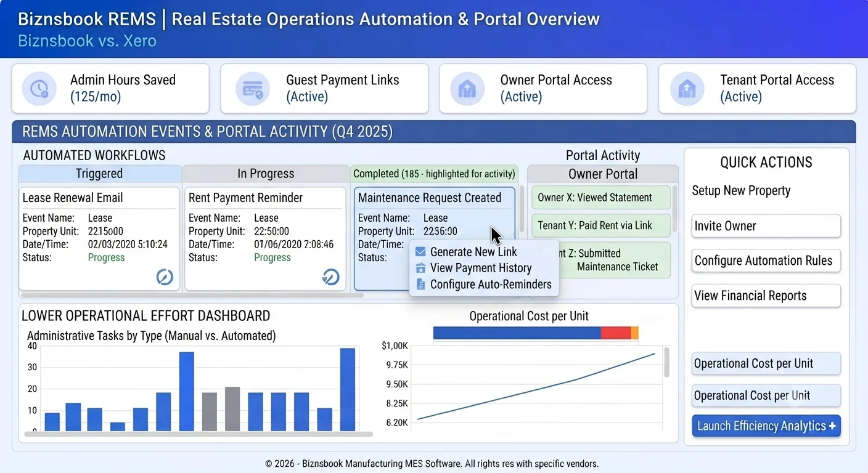Click the progress icon on Rent Payment Reminder card
Viewport: 868px width, 473px height.
pos(331,277)
